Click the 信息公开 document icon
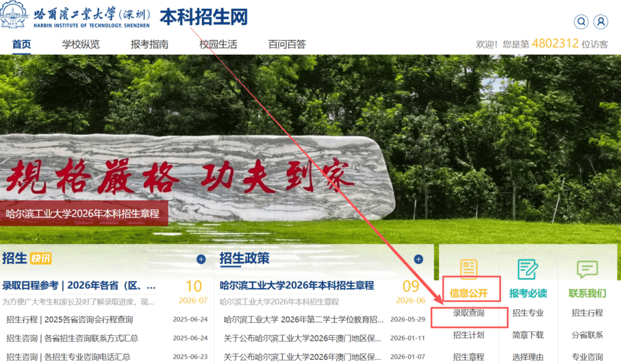 click(469, 269)
